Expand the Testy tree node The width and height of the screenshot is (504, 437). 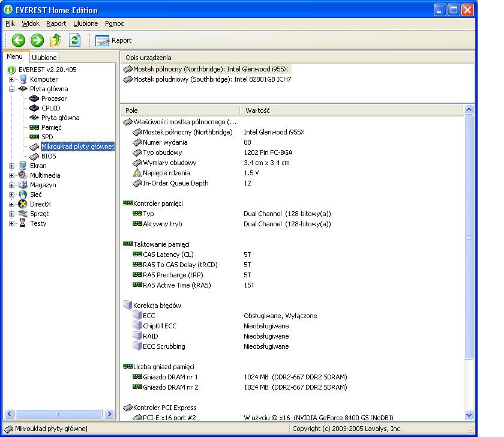tap(11, 223)
